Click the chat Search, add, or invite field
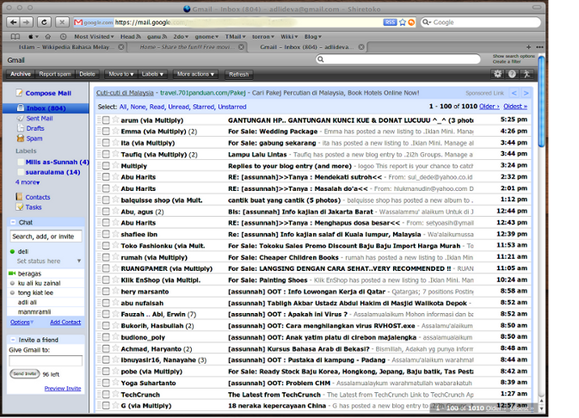Image resolution: width=579 pixels, height=418 pixels. pyautogui.click(x=46, y=236)
